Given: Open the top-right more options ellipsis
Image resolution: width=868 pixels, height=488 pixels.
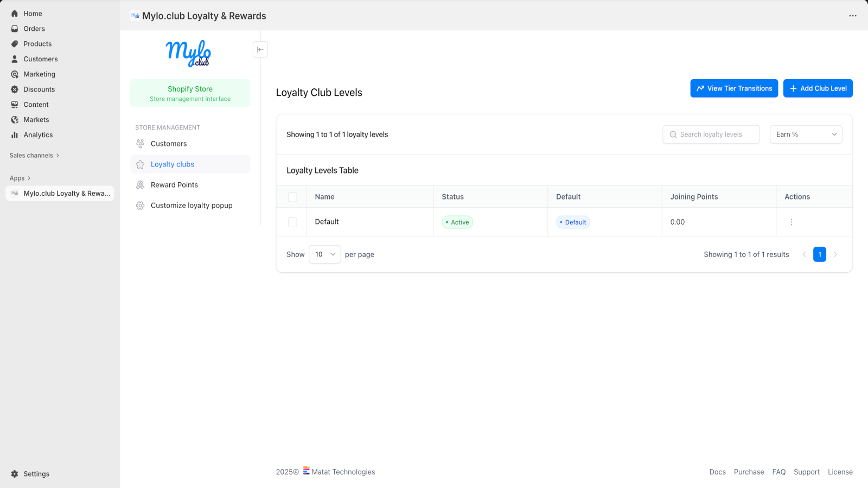Looking at the screenshot, I should pos(853,16).
